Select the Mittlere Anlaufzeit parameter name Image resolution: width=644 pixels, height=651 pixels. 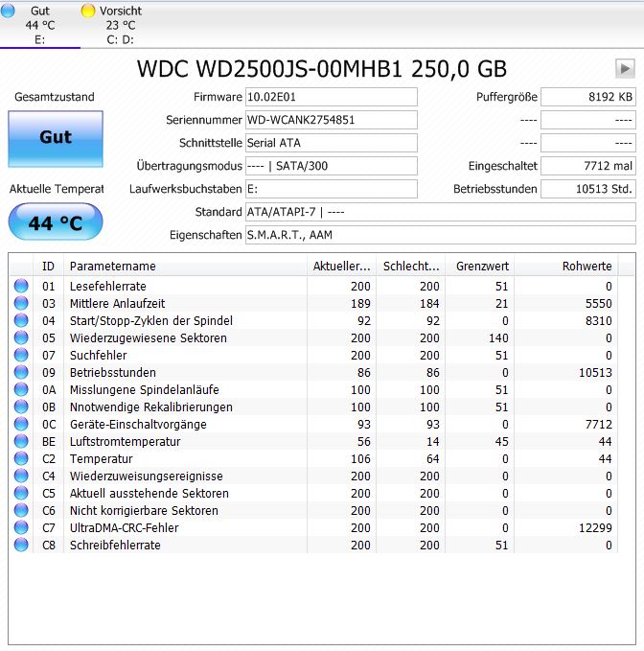click(118, 304)
